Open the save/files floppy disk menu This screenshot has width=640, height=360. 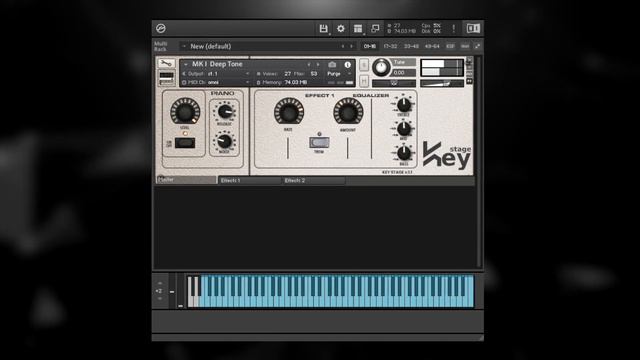coord(323,29)
